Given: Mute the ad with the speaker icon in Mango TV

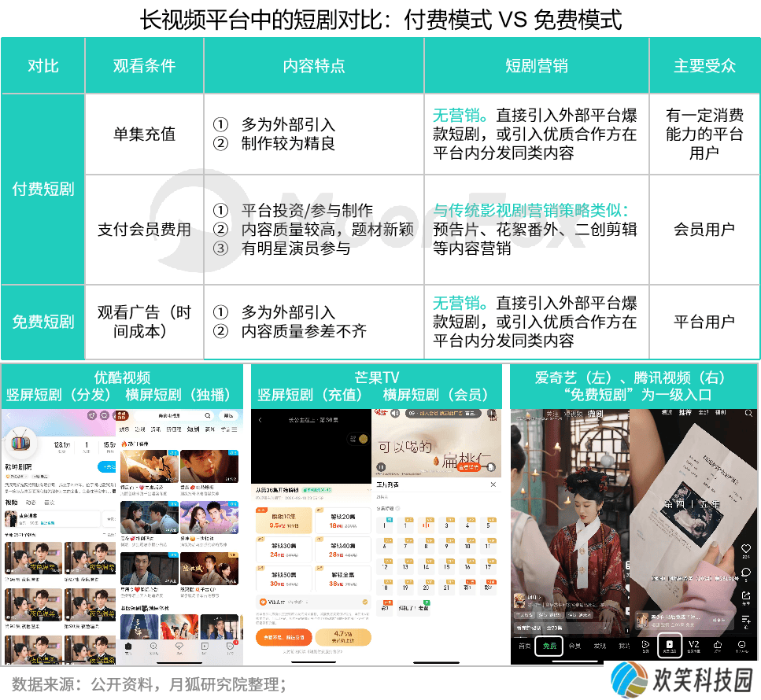Looking at the screenshot, I should tap(395, 413).
